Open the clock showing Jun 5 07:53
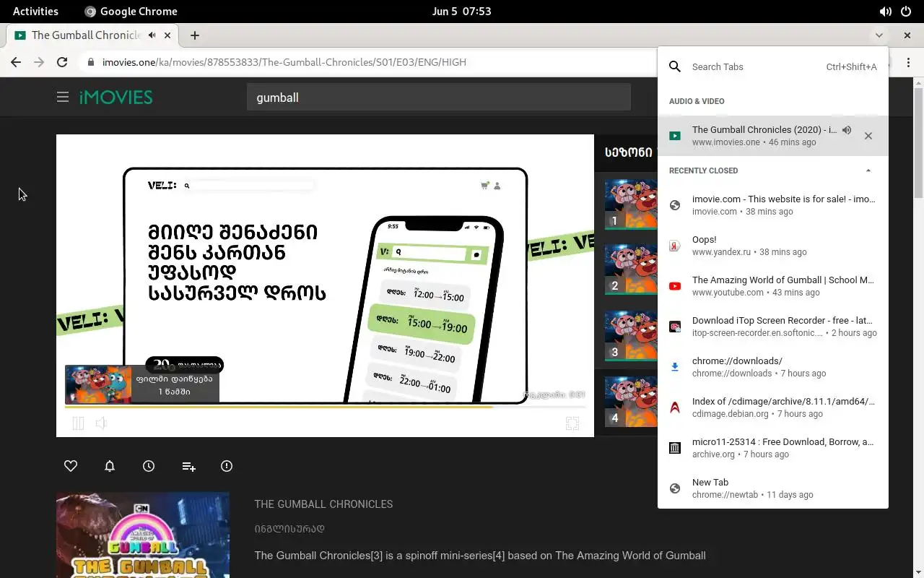The width and height of the screenshot is (924, 578). click(461, 11)
